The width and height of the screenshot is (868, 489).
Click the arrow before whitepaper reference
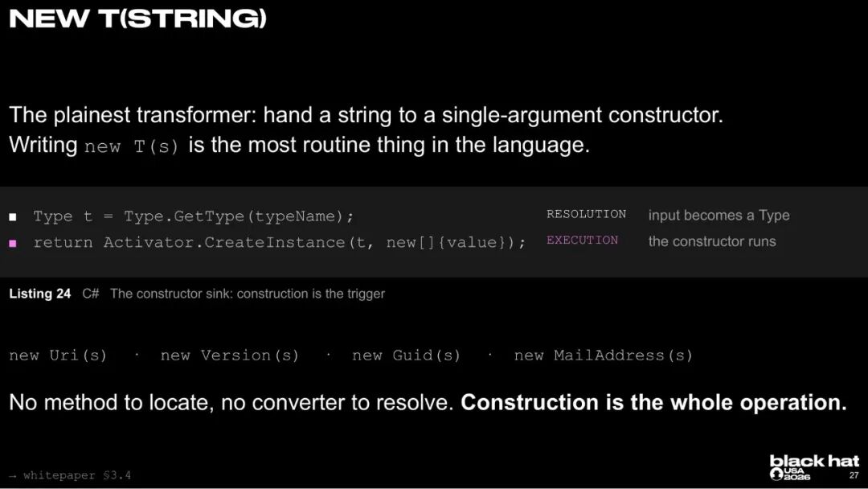pos(13,475)
